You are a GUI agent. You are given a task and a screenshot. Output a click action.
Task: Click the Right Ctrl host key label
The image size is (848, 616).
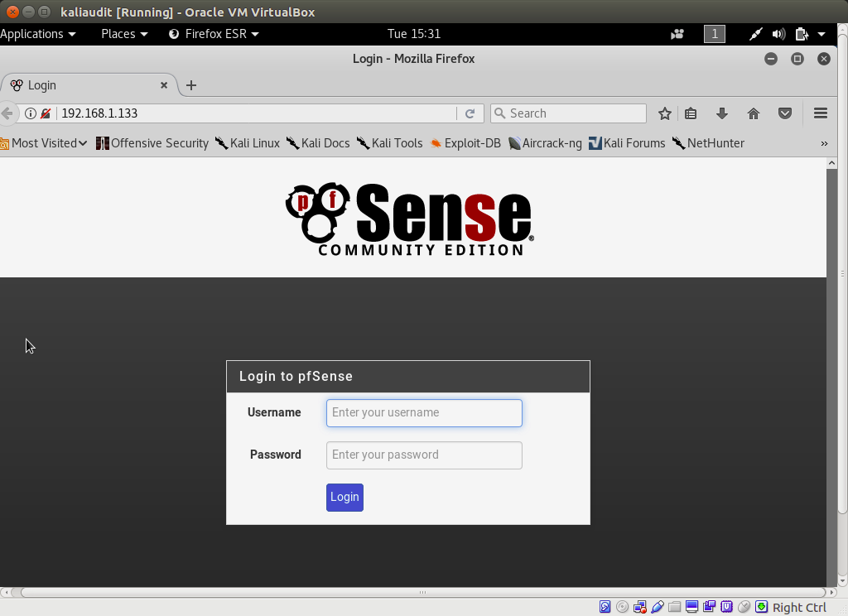click(x=799, y=608)
